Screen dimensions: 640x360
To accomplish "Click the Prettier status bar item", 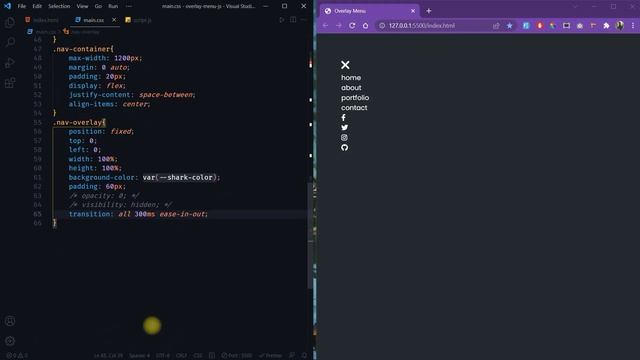I will click(270, 356).
